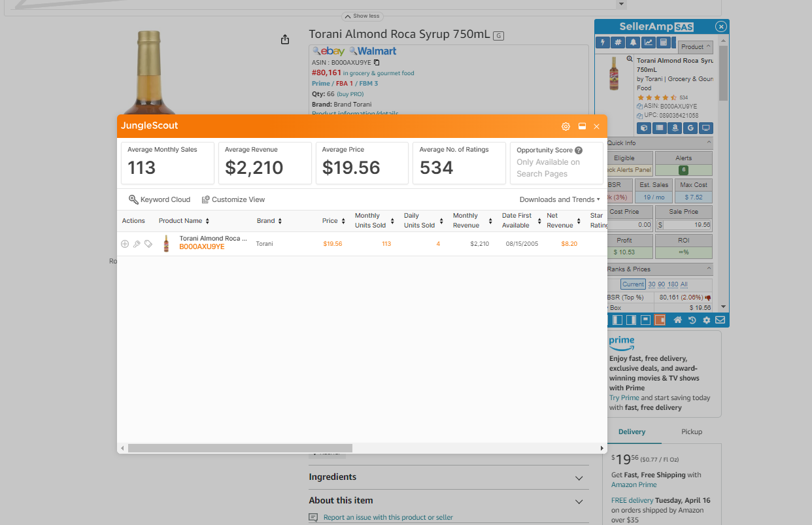Expand the Ingredients section
The height and width of the screenshot is (525, 812).
[448, 477]
